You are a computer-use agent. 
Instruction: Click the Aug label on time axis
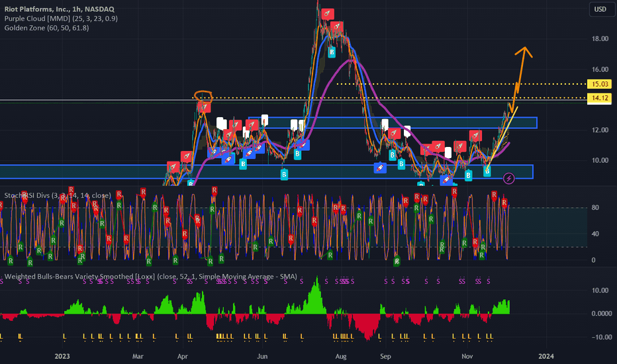[x=341, y=356]
